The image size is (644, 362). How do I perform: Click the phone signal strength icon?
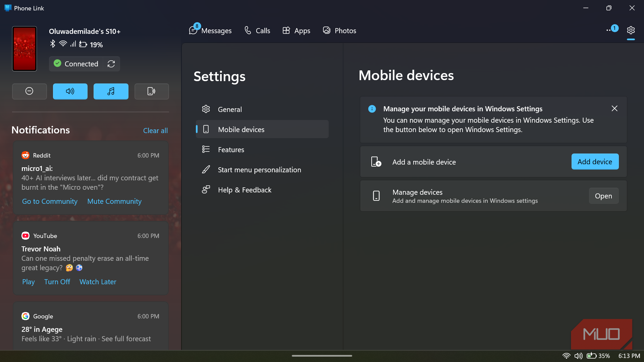[x=73, y=44]
